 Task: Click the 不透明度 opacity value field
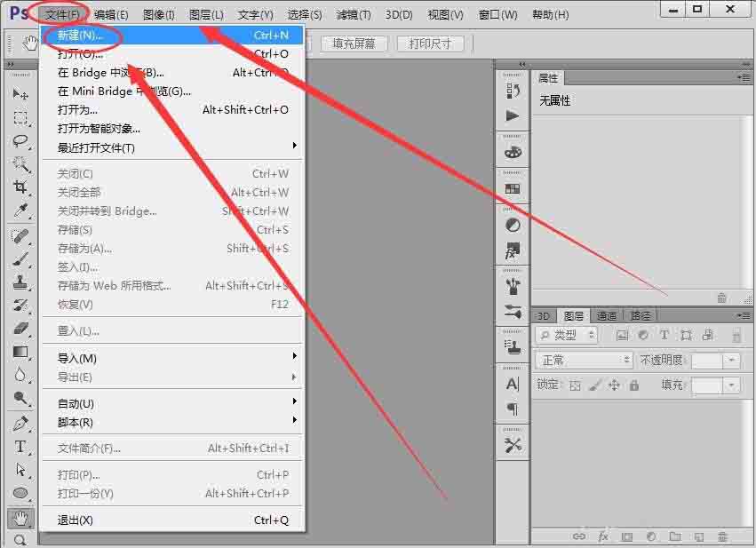point(707,361)
